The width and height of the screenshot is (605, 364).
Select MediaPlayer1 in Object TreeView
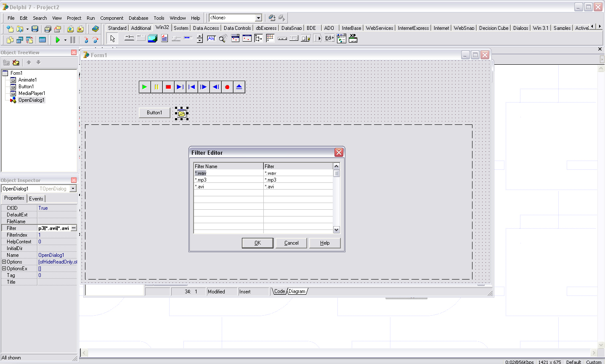point(32,93)
